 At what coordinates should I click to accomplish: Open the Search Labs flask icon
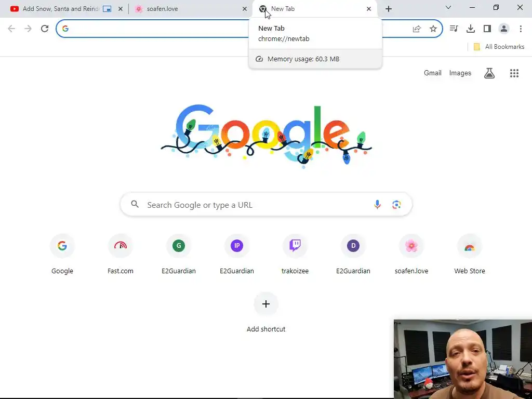point(489,73)
